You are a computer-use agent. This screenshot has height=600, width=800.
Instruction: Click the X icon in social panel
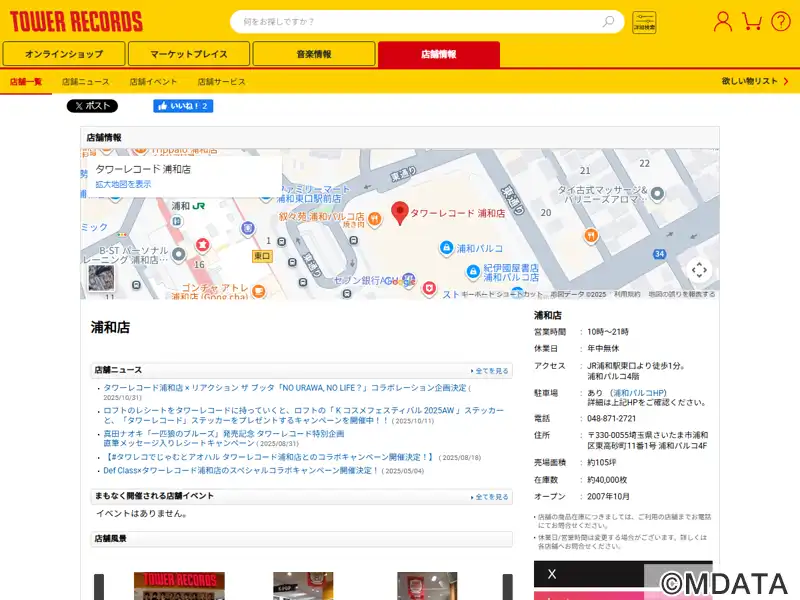click(x=552, y=574)
